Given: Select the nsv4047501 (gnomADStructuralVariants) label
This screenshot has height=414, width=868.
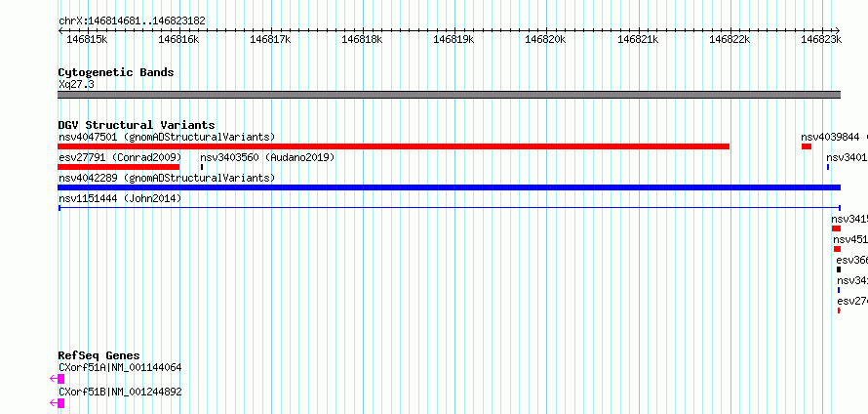Looking at the screenshot, I should 167,137.
